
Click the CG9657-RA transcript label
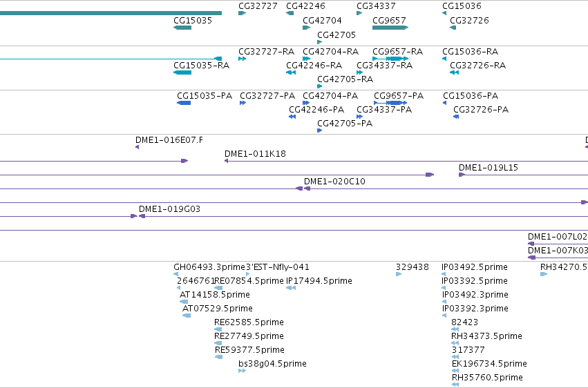(397, 52)
